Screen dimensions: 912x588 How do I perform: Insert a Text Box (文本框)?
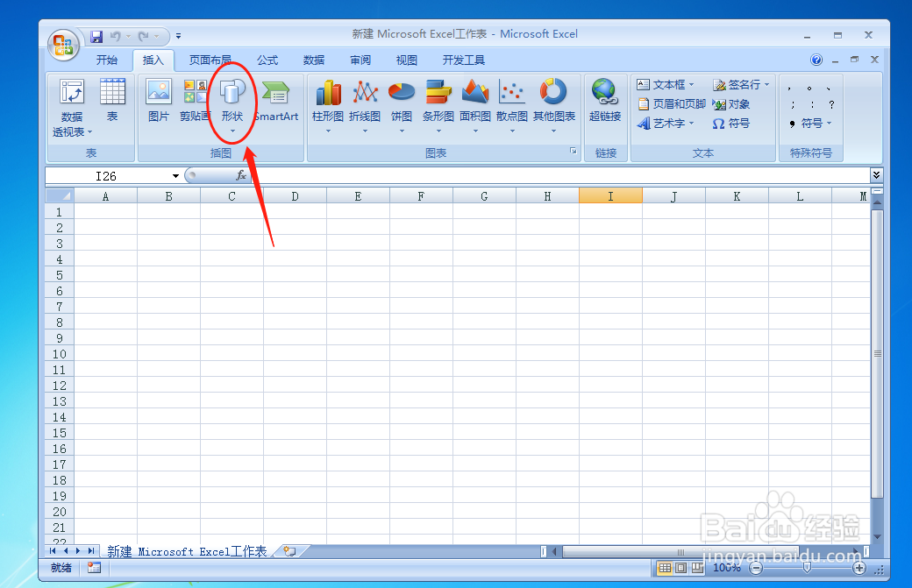click(666, 85)
